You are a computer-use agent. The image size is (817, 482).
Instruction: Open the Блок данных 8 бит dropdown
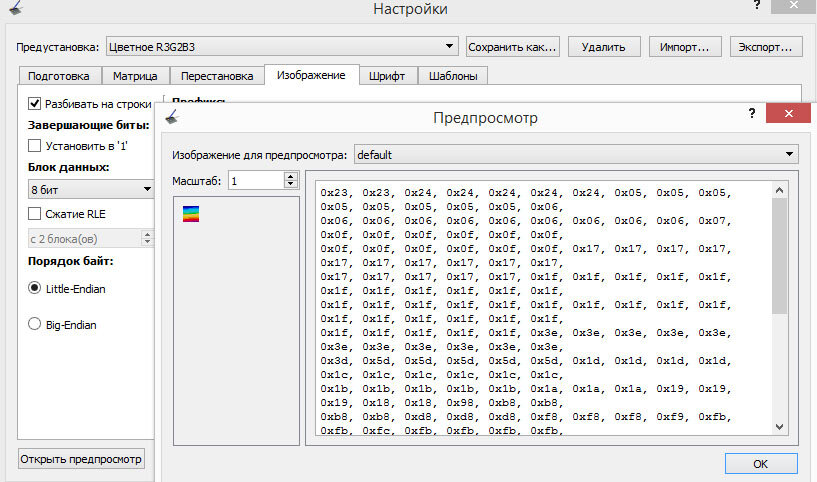tap(91, 189)
